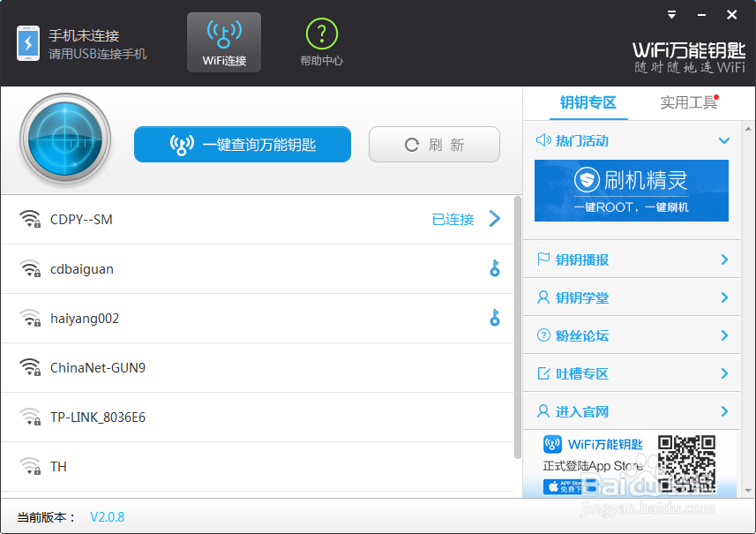756x534 pixels.
Task: Click the 吐槽专区 edit icon
Action: pos(543,373)
